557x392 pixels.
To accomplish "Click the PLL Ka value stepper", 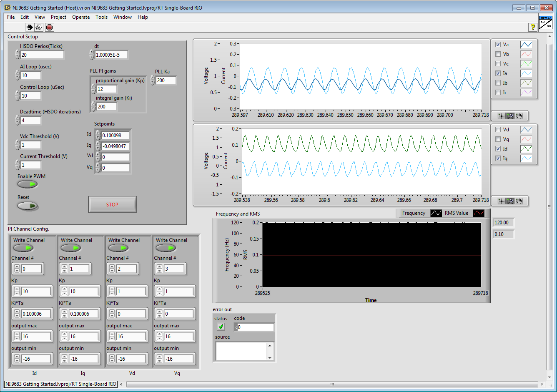I will 153,80.
